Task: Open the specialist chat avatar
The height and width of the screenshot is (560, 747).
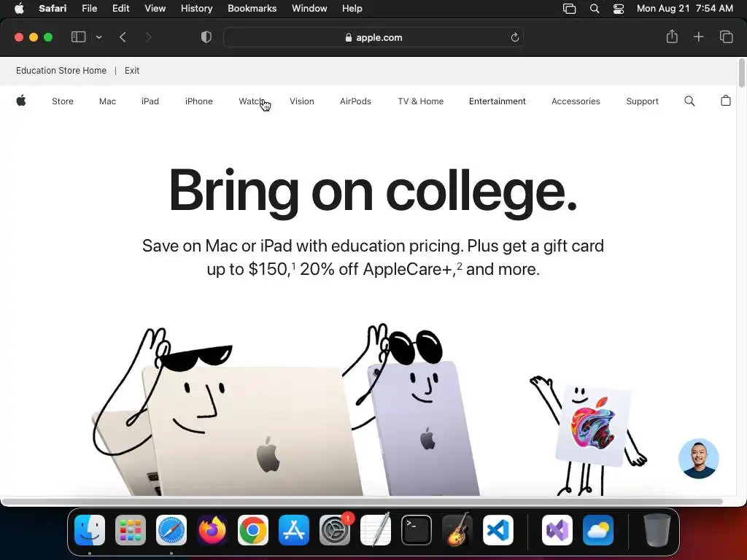Action: 698,459
